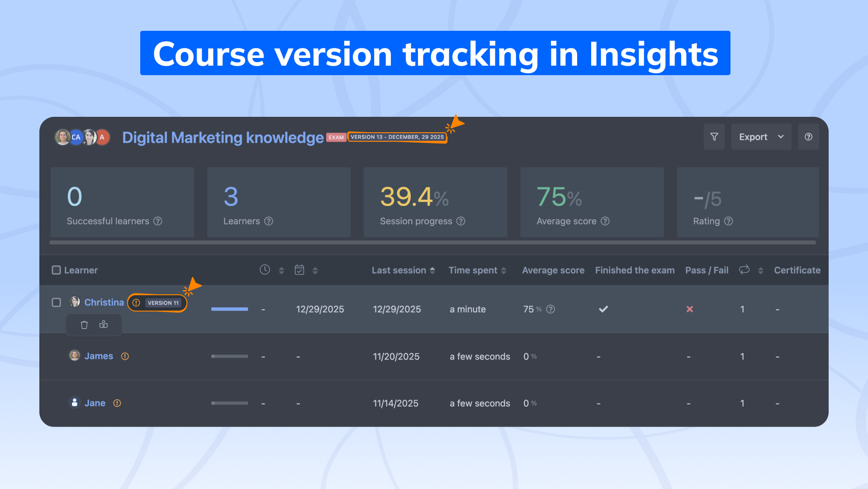Open James's learner profile link
868x489 pixels.
[99, 356]
